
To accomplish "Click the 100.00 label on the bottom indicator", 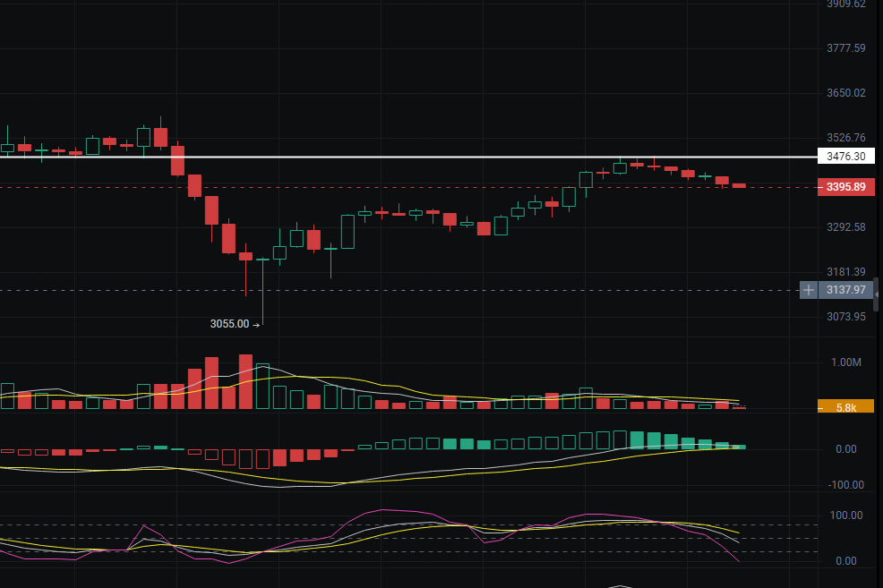I will [x=845, y=516].
